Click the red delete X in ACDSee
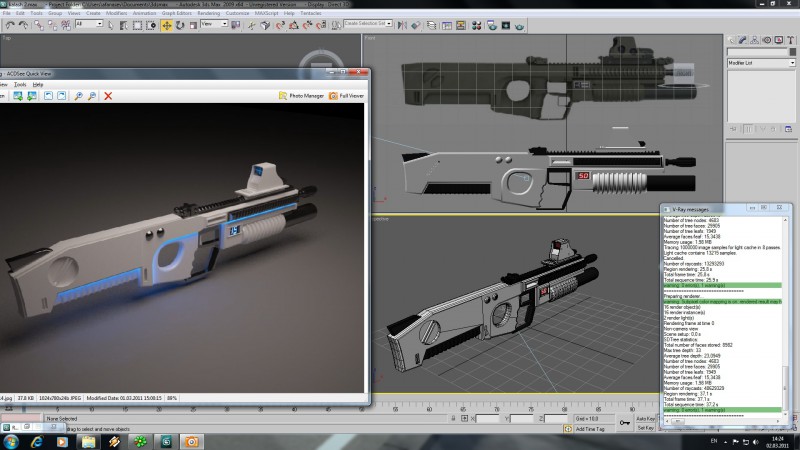This screenshot has width=800, height=450. click(108, 96)
